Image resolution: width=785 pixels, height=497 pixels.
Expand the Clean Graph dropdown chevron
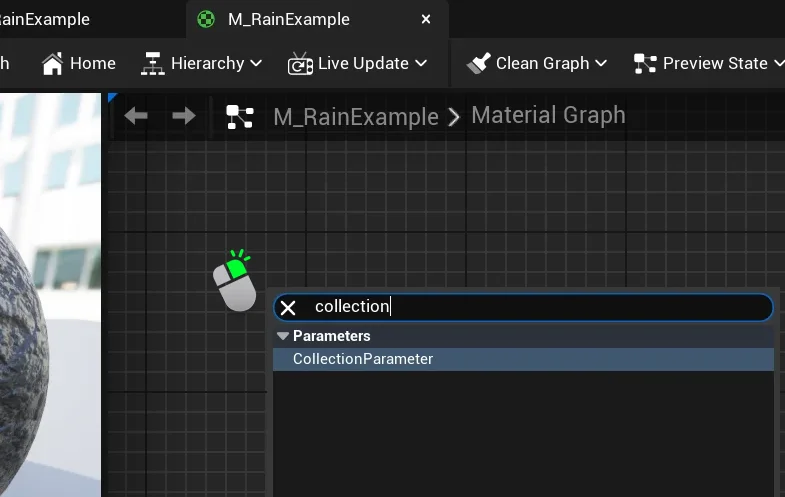601,63
